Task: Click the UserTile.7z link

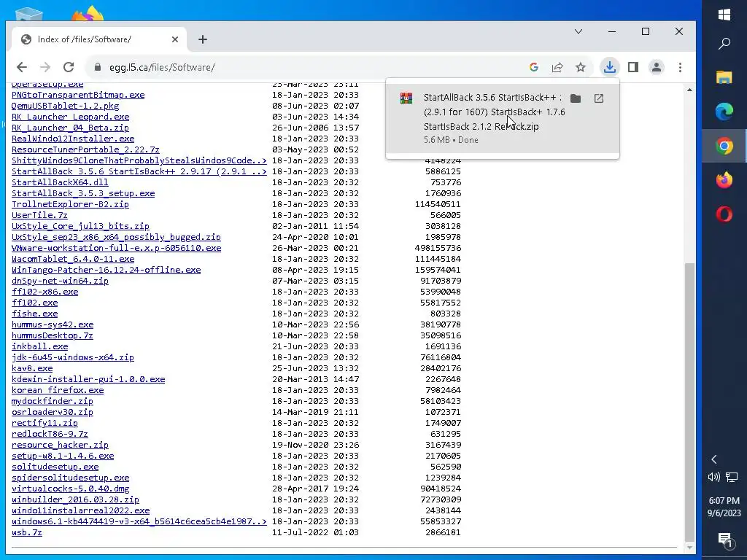Action: (x=39, y=215)
